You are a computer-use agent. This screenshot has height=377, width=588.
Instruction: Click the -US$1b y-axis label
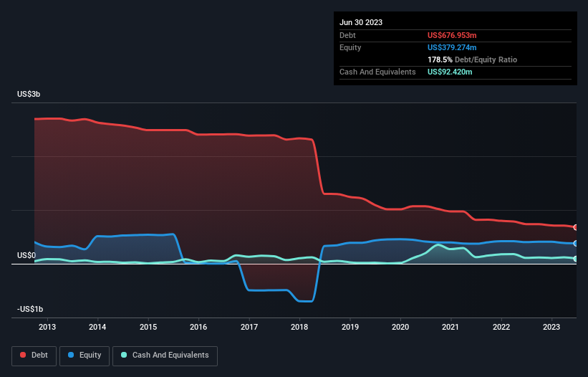(30, 309)
